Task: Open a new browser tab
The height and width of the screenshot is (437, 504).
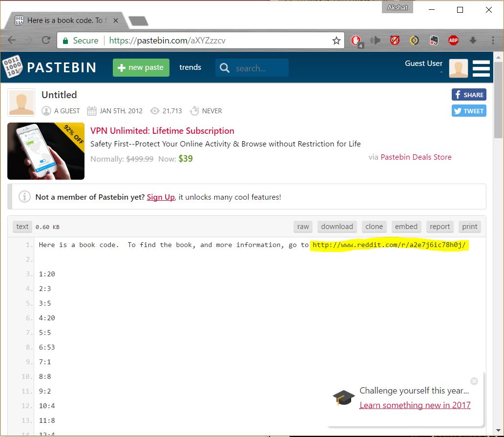Action: coord(139,21)
